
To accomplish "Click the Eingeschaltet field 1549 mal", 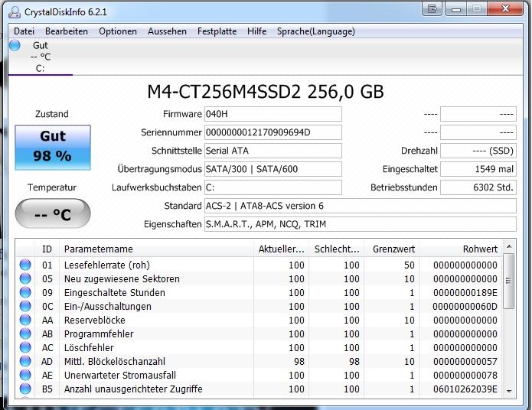I will pos(478,169).
